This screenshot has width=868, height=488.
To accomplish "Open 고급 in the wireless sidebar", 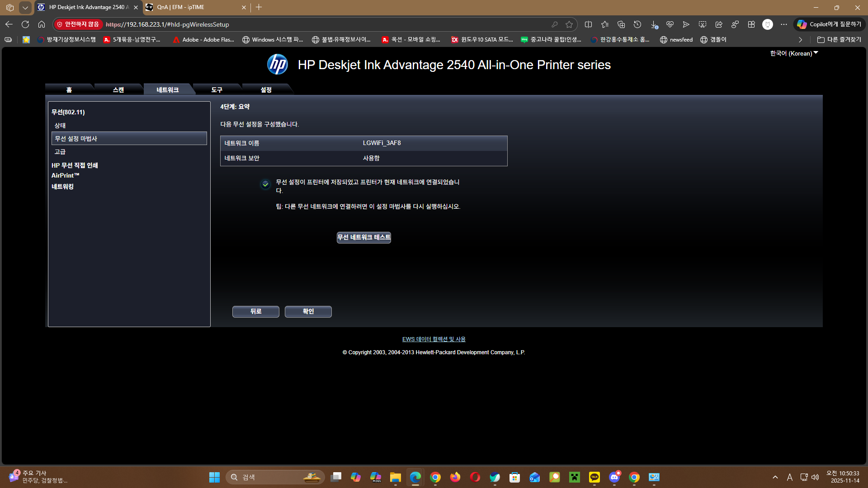I will click(60, 152).
